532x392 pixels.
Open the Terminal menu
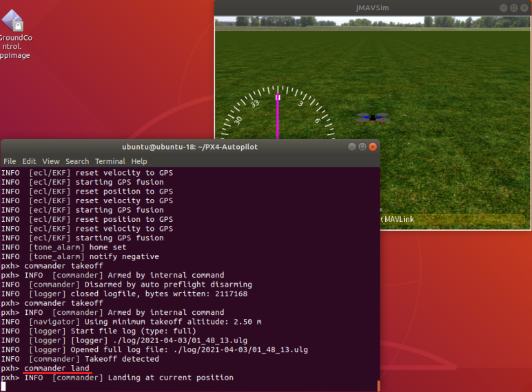click(x=110, y=161)
